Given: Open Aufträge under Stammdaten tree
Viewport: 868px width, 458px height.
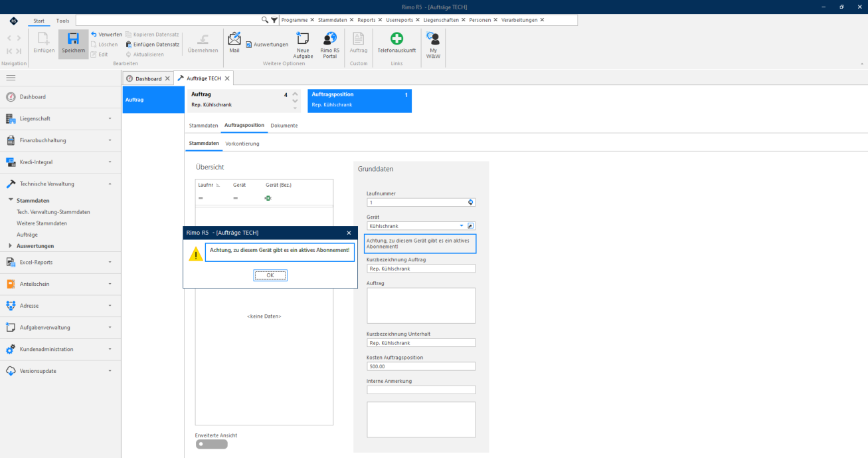Looking at the screenshot, I should coord(27,235).
